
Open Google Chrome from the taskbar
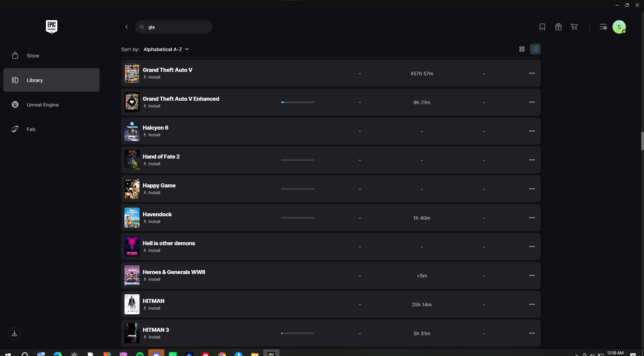[x=222, y=354]
